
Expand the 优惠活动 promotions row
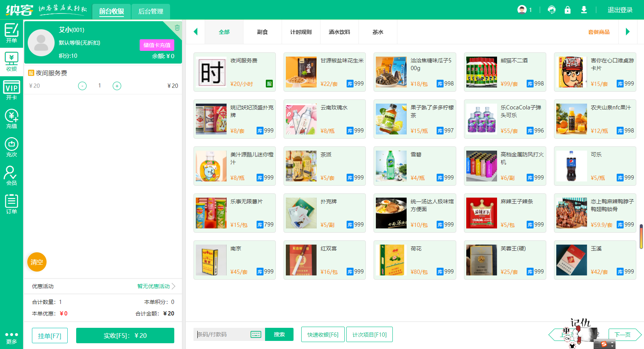click(x=156, y=286)
